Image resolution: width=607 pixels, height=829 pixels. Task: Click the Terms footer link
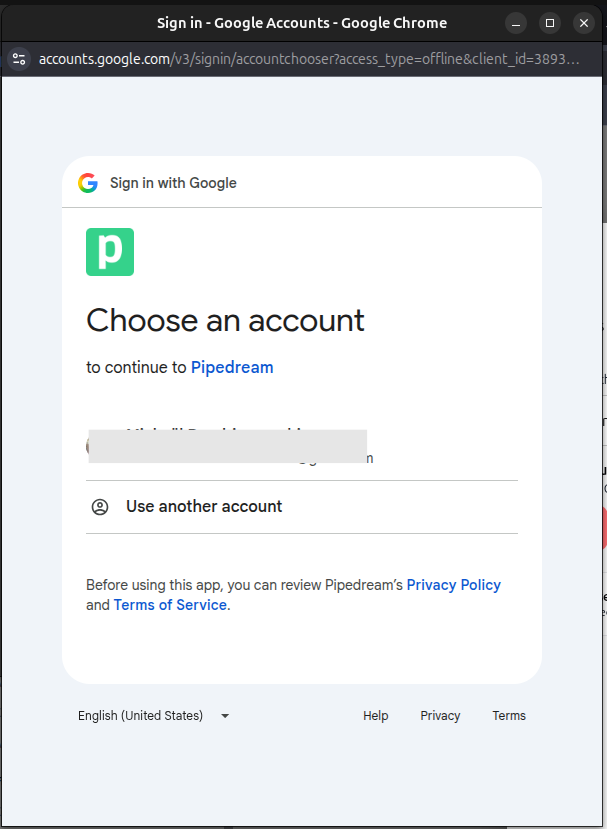click(509, 715)
